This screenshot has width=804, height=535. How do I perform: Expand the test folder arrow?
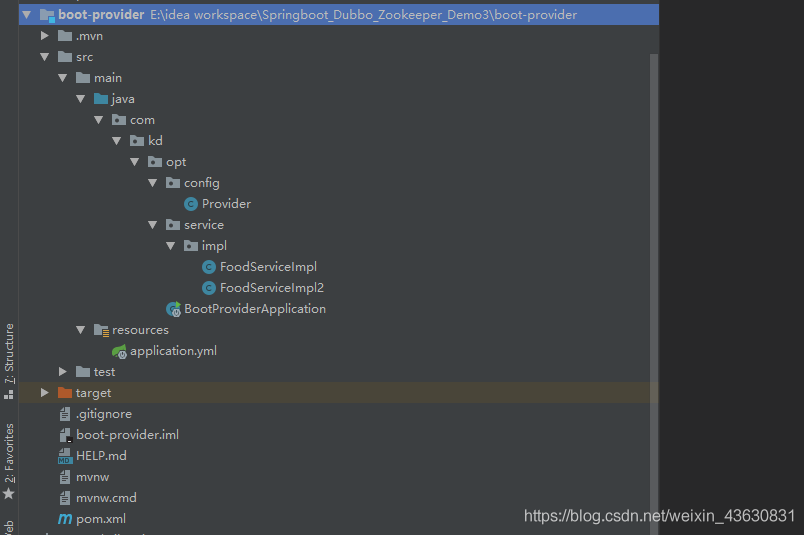click(x=63, y=372)
